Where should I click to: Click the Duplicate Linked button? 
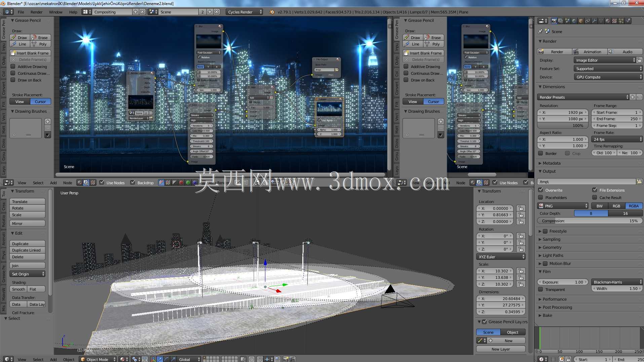pos(27,250)
